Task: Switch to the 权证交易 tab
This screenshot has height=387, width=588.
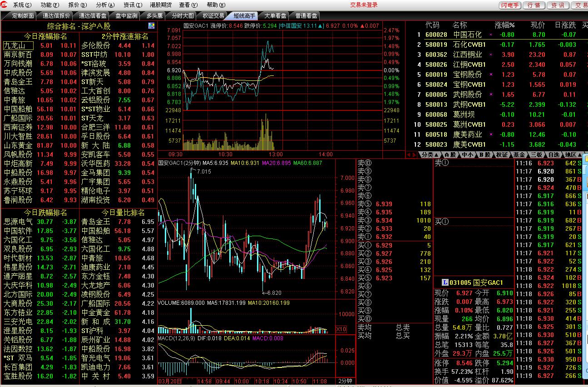Action: tap(213, 15)
